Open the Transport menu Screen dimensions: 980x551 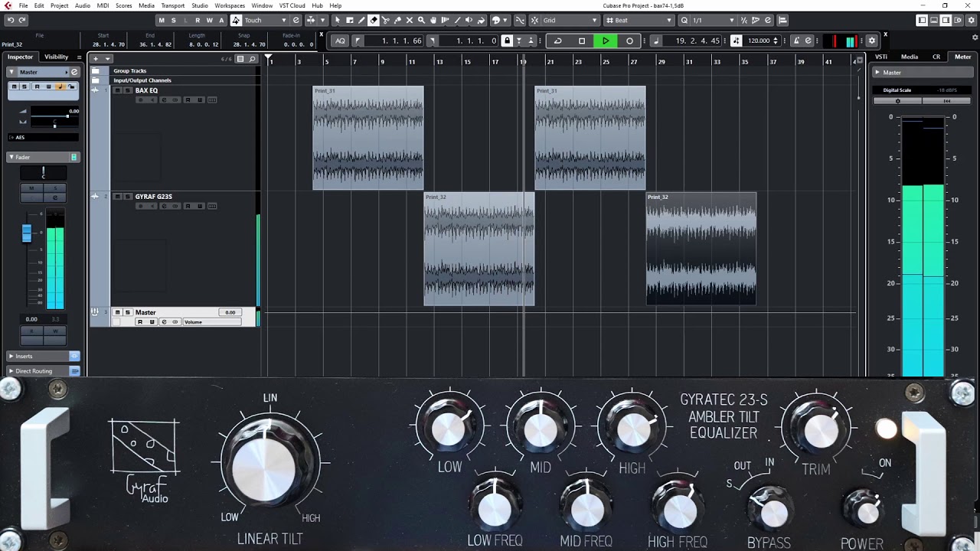(x=173, y=5)
